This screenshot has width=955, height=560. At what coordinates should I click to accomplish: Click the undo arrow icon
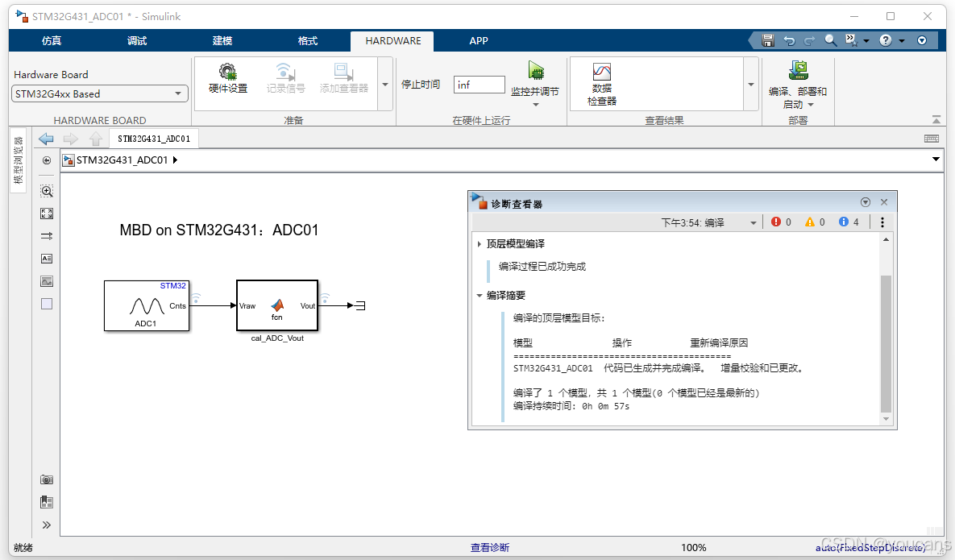coord(789,41)
